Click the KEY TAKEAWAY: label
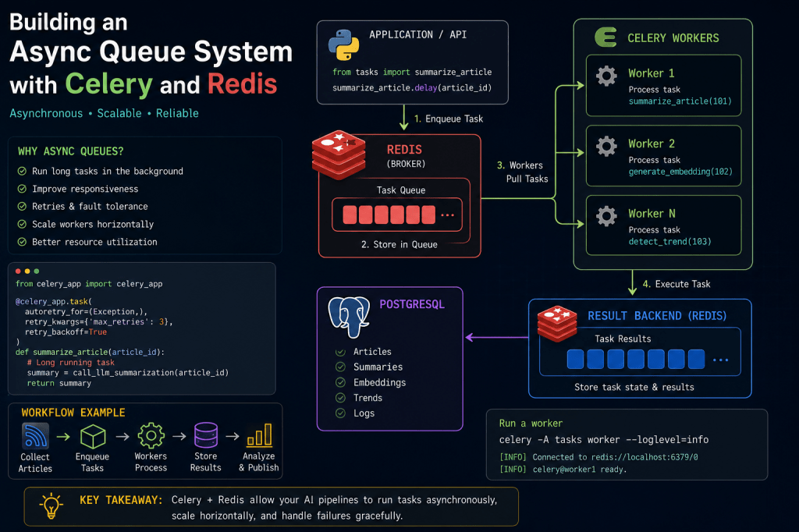This screenshot has width=799, height=532. (121, 500)
